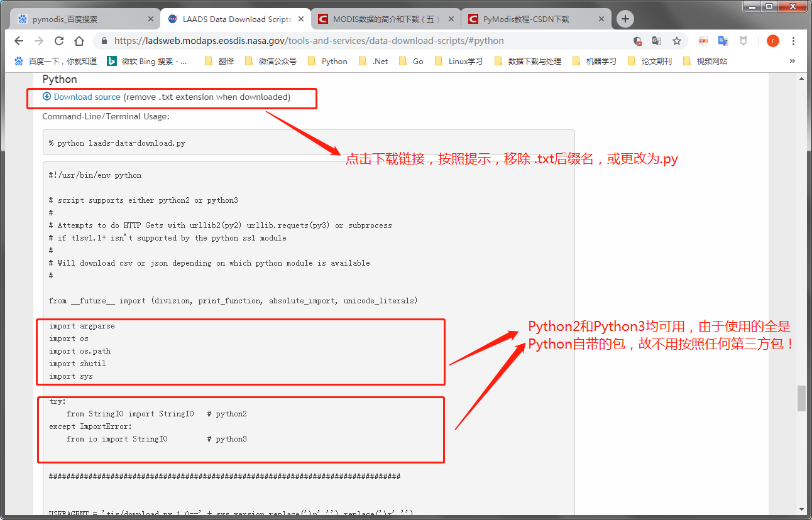
Task: Click the orange profile avatar icon
Action: tap(772, 40)
